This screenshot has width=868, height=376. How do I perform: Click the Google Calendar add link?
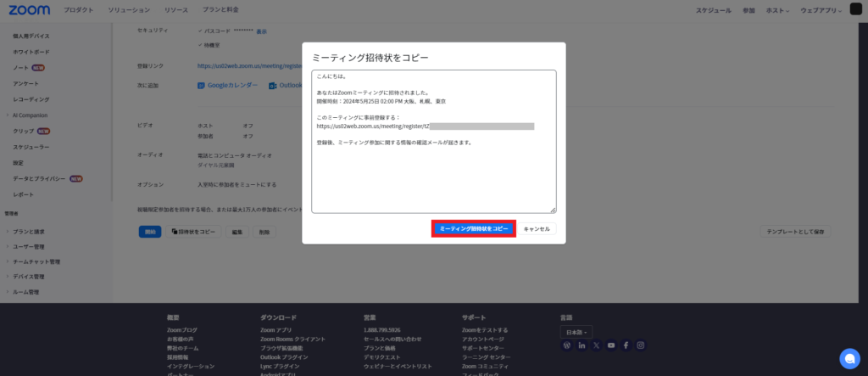[229, 85]
